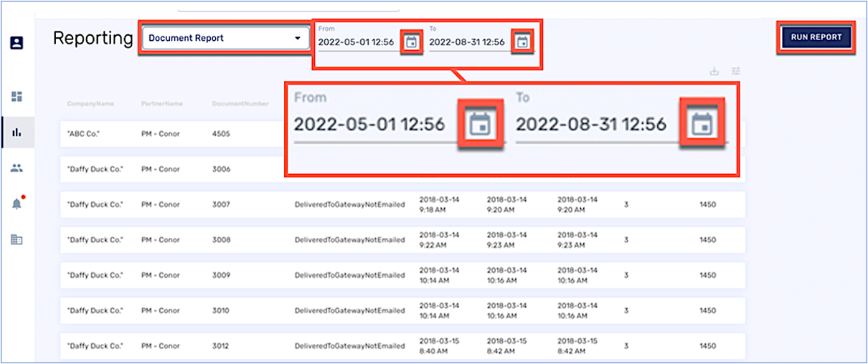Click the PartnerName column header
This screenshot has height=364, width=868.
pyautogui.click(x=162, y=104)
